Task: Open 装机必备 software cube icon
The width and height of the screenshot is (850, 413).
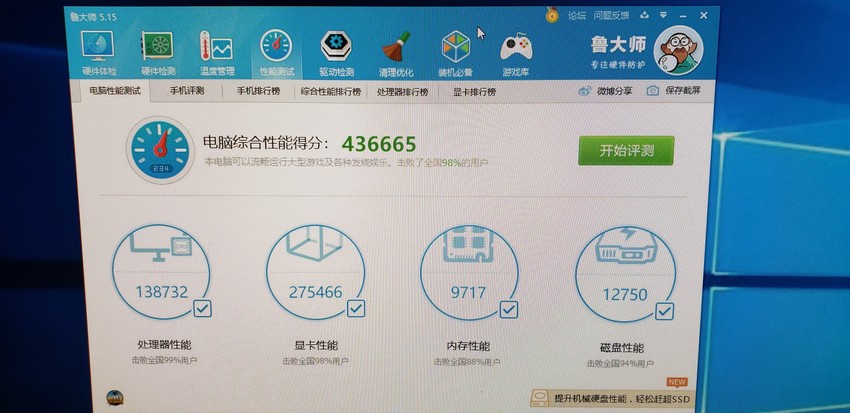Action: click(455, 54)
